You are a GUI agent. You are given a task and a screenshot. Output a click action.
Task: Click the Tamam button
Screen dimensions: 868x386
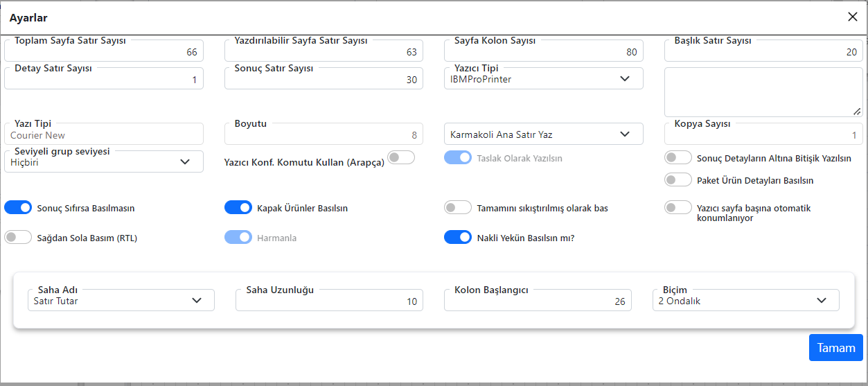point(835,348)
